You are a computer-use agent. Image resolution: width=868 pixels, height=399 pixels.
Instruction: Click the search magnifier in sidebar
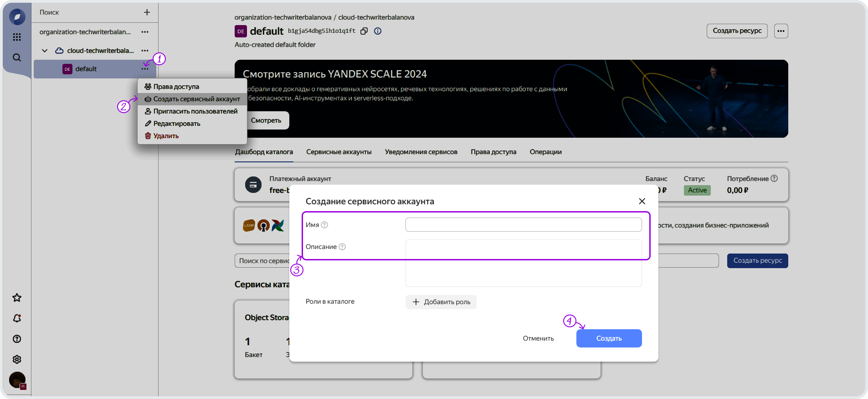[17, 57]
